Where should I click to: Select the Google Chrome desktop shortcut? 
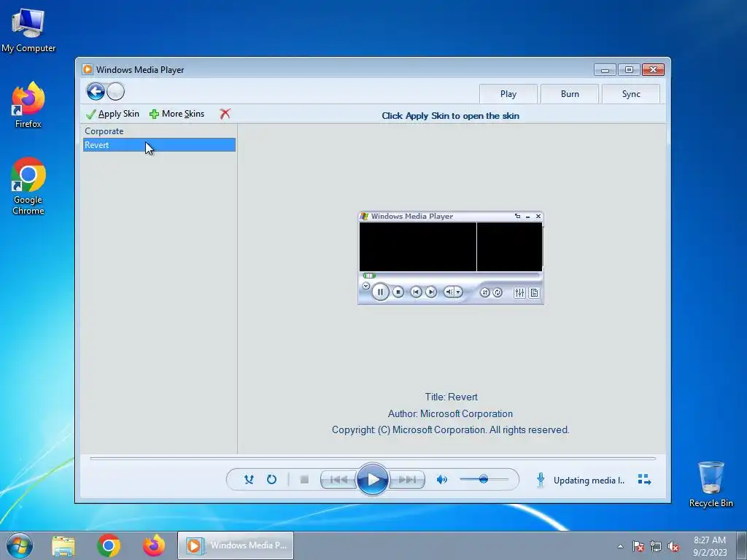pos(28,186)
